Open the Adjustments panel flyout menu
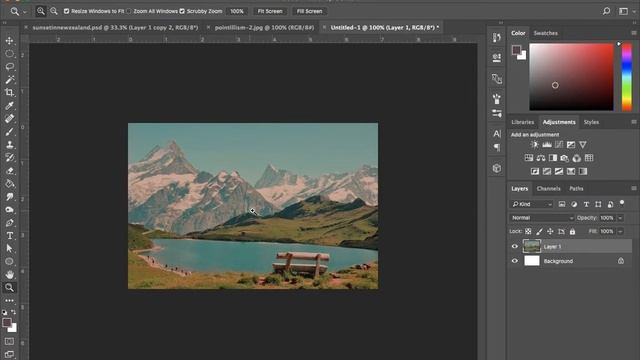Screen dimensions: 640x360 click(x=633, y=122)
